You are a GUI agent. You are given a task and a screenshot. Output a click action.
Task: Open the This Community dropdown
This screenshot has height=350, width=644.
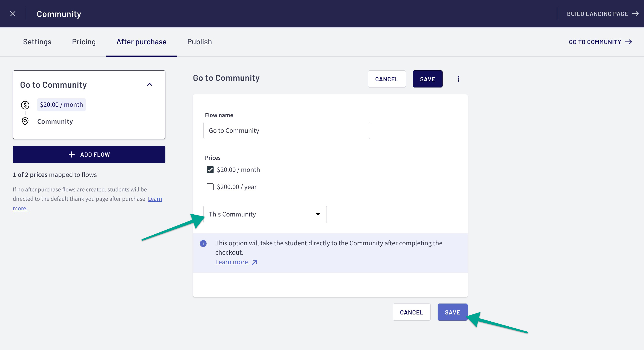(265, 214)
